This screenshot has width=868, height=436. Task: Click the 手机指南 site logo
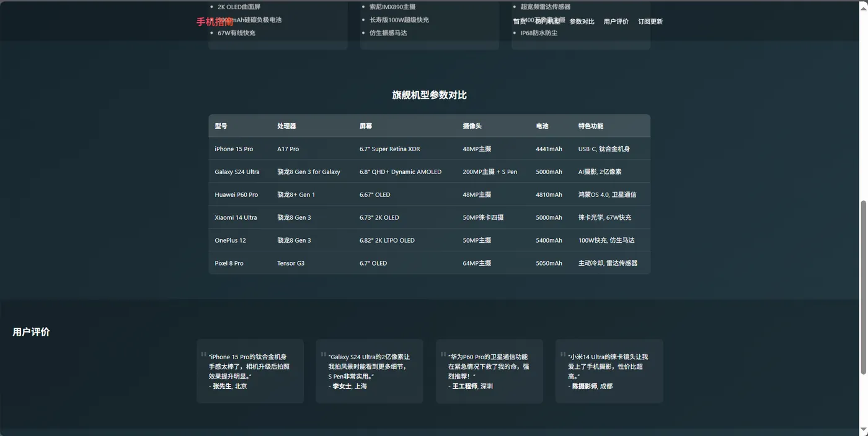point(215,22)
